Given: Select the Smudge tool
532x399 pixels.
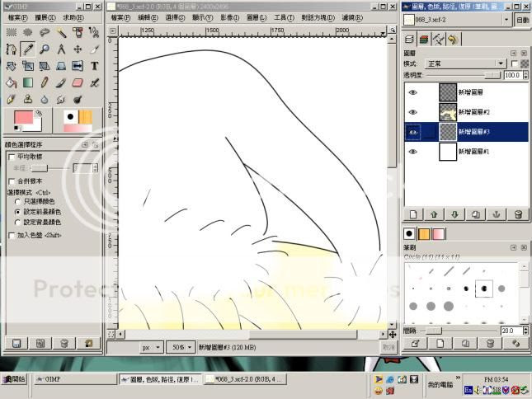Looking at the screenshot, I should click(x=61, y=99).
